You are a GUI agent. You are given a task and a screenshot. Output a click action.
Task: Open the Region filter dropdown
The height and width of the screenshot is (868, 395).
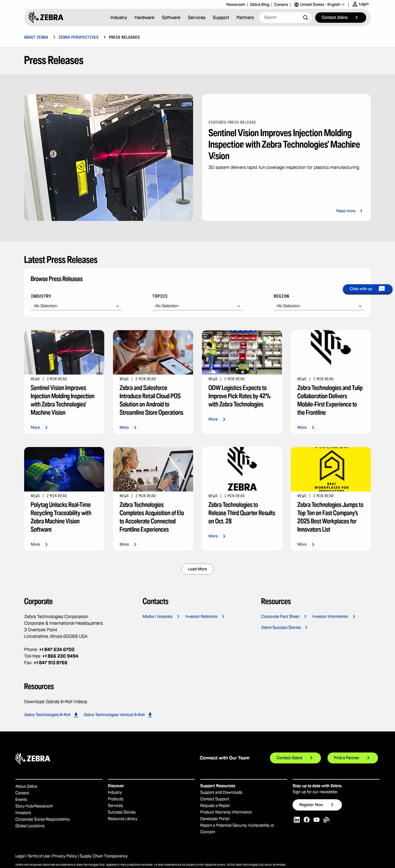point(318,306)
